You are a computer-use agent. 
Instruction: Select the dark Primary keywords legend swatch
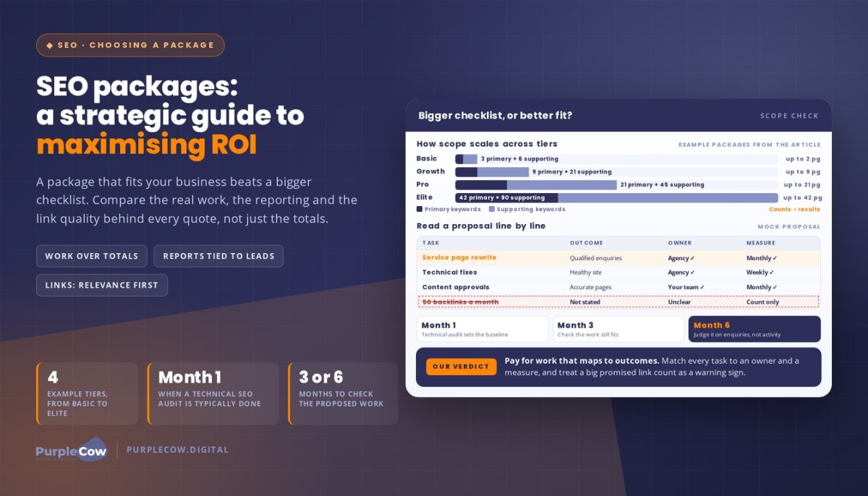(x=420, y=209)
